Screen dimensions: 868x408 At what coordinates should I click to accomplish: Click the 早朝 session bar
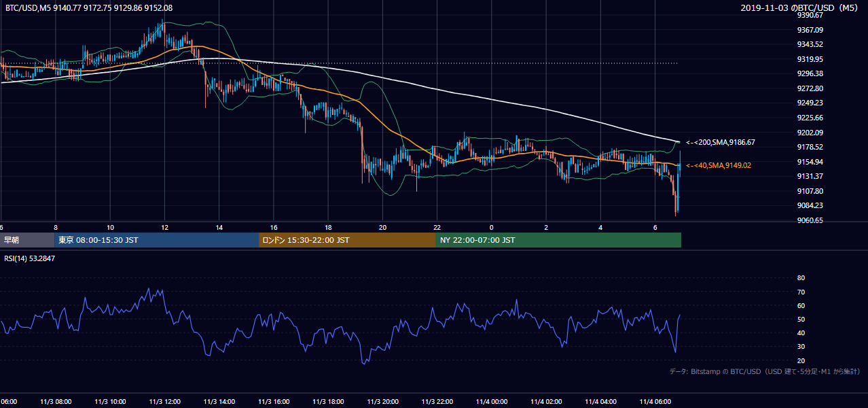(26, 240)
